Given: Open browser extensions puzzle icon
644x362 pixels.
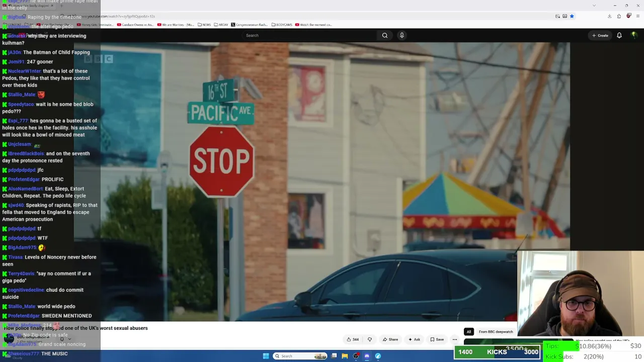Looking at the screenshot, I should [619, 16].
